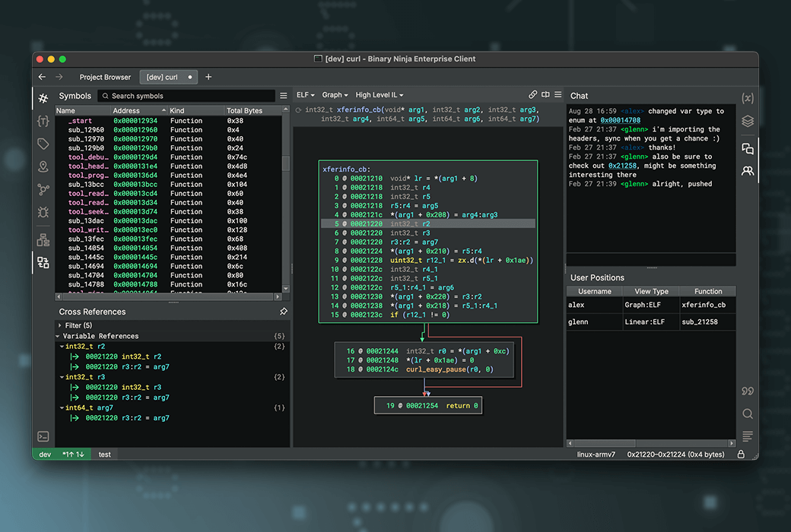This screenshot has width=791, height=532.
Task: Click the Variables (x) icon in right sidebar
Action: click(748, 98)
